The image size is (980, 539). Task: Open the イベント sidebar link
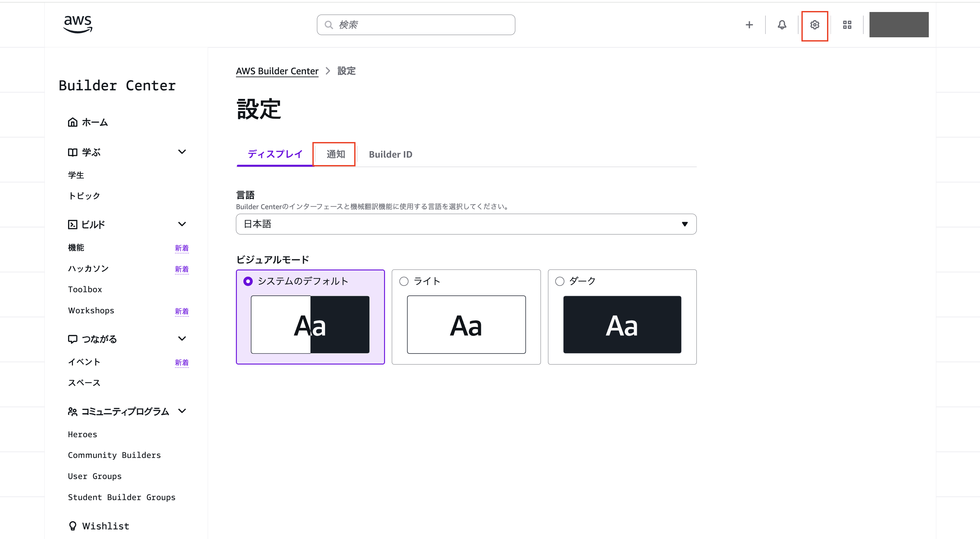84,362
